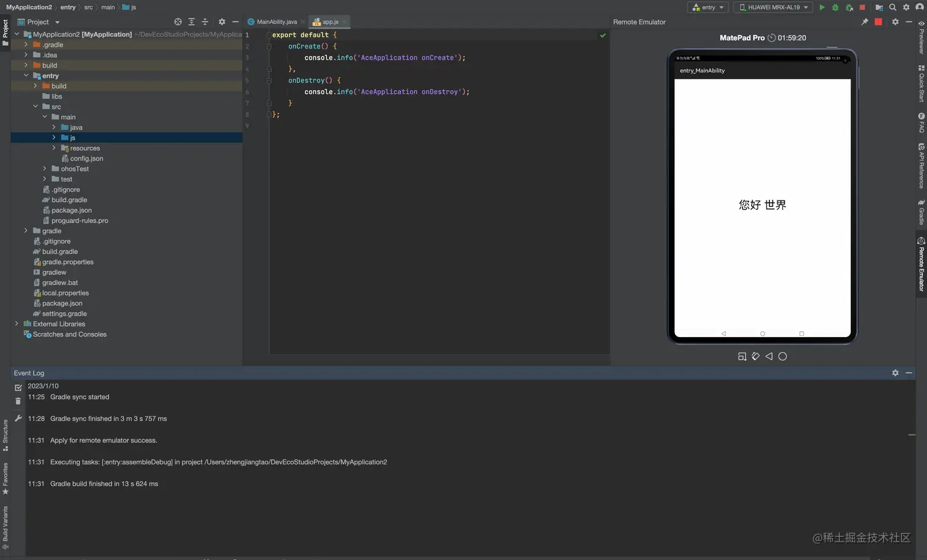Open the HUAWEI MRX-AL19 device dropdown
Image resolution: width=927 pixels, height=560 pixels.
(774, 7)
